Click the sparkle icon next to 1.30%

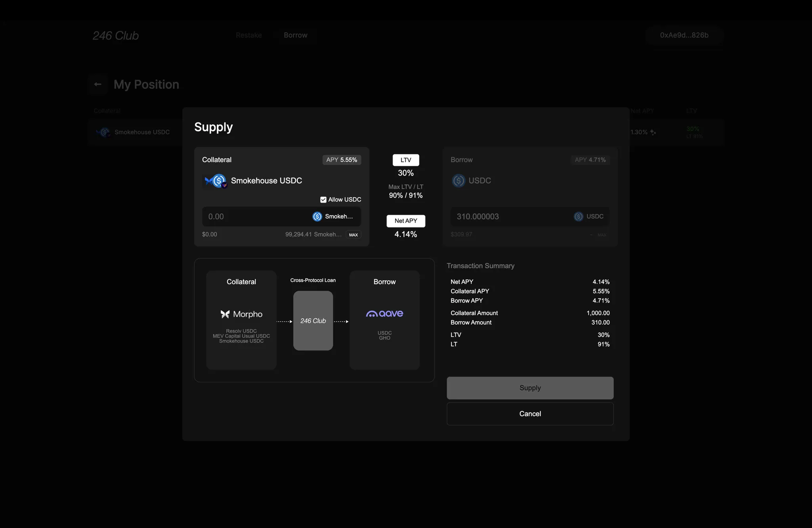653,132
